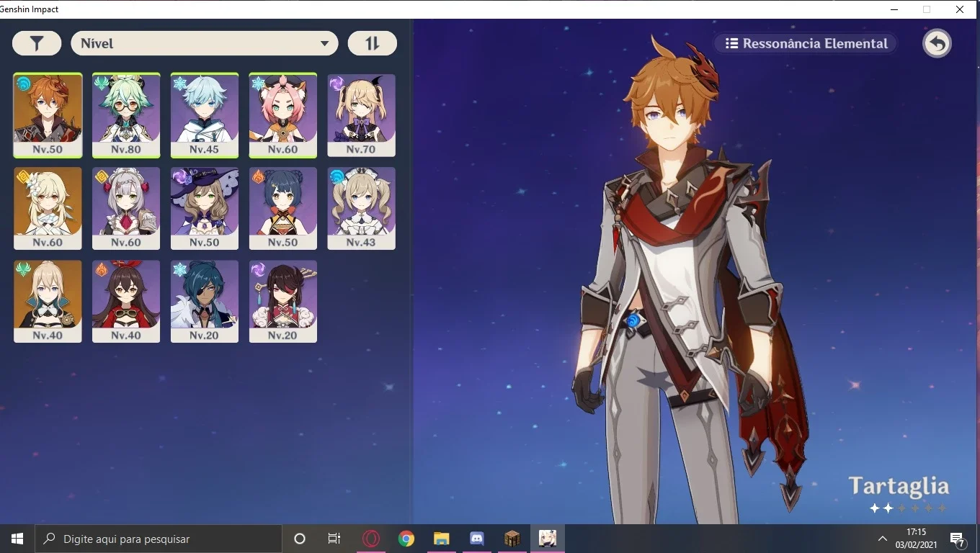Open File Explorer from taskbar
The height and width of the screenshot is (553, 980).
(x=442, y=539)
